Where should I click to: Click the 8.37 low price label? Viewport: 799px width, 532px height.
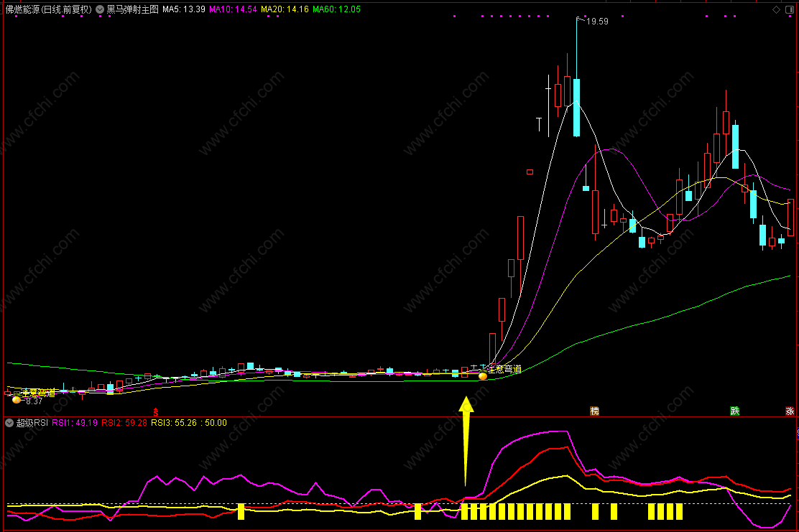click(x=34, y=401)
